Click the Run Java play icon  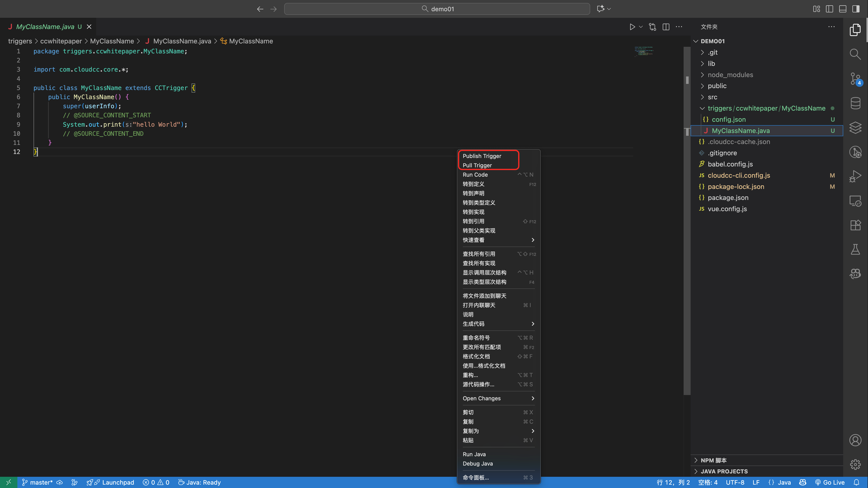pyautogui.click(x=632, y=27)
